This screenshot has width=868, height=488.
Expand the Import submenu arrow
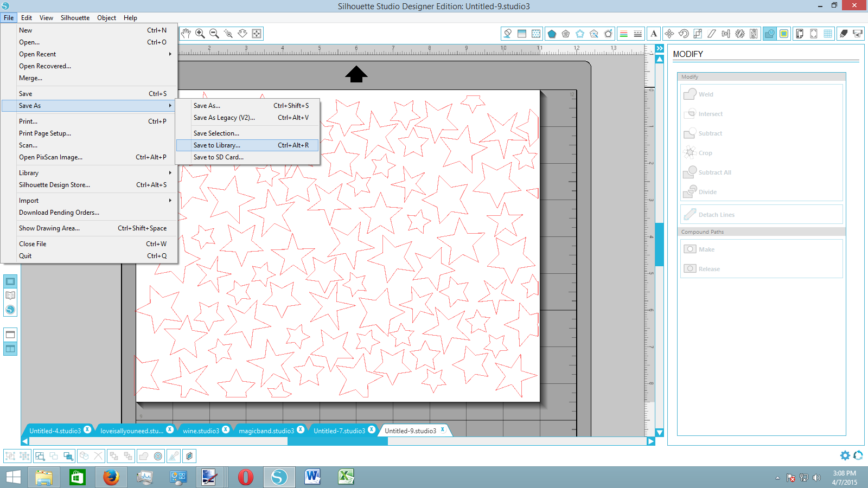pyautogui.click(x=170, y=201)
